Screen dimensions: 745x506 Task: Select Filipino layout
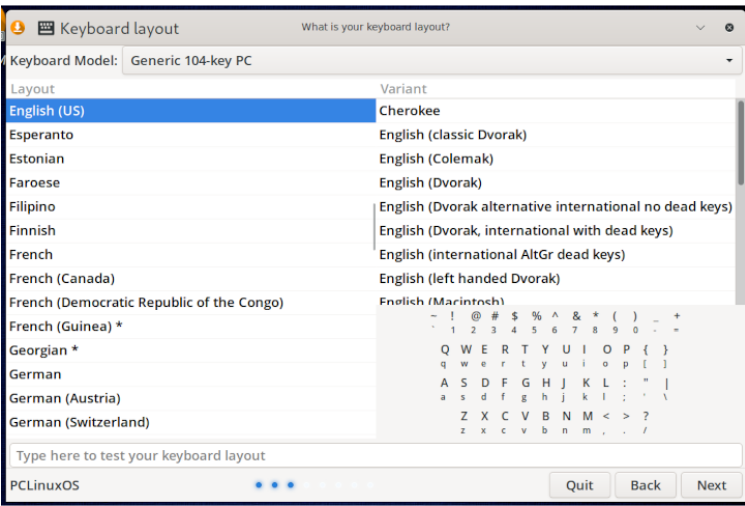(191, 207)
